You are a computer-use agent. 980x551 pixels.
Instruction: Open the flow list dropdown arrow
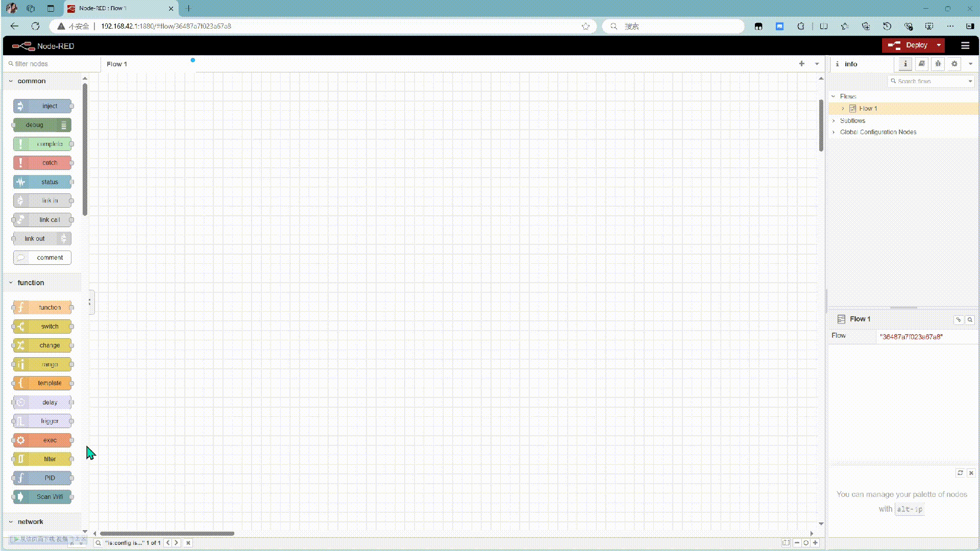[x=817, y=64]
